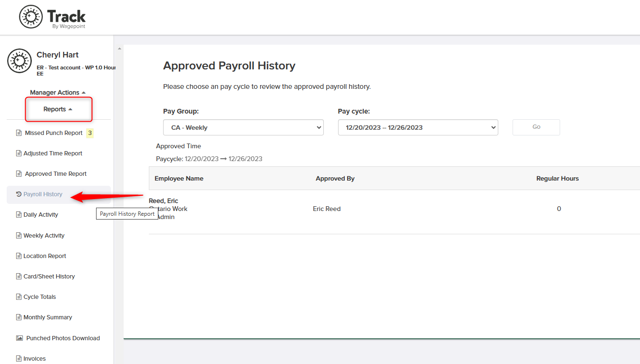Viewport: 640px width, 364px height.
Task: Open Punched Photos Download
Action: click(63, 338)
